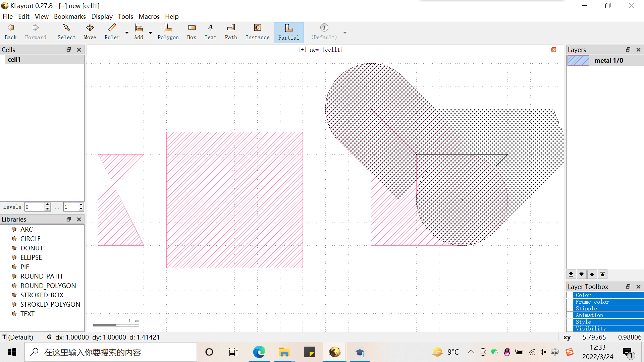Screen dimensions: 644x362
Task: Select the Polygon drawing tool
Action: point(168,32)
